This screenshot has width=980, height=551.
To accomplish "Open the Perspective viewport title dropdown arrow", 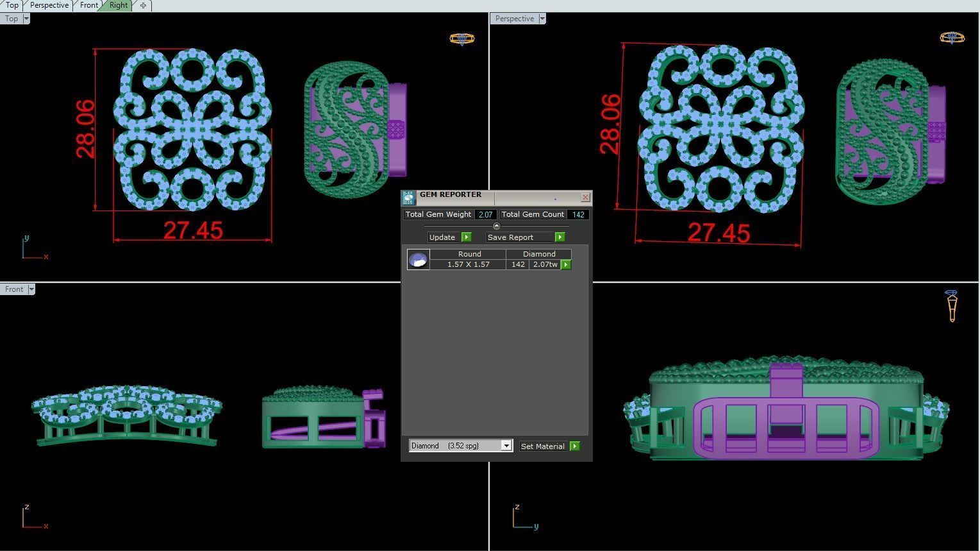I will click(x=542, y=19).
